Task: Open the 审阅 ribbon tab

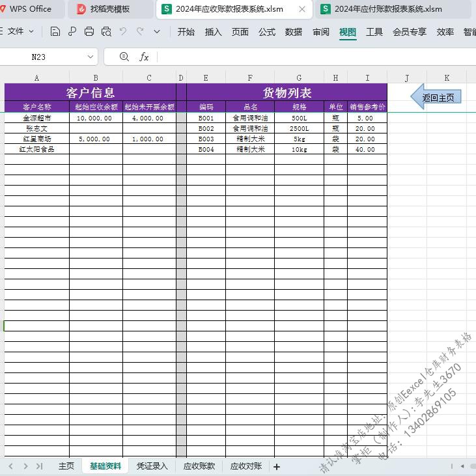Action: click(x=321, y=32)
